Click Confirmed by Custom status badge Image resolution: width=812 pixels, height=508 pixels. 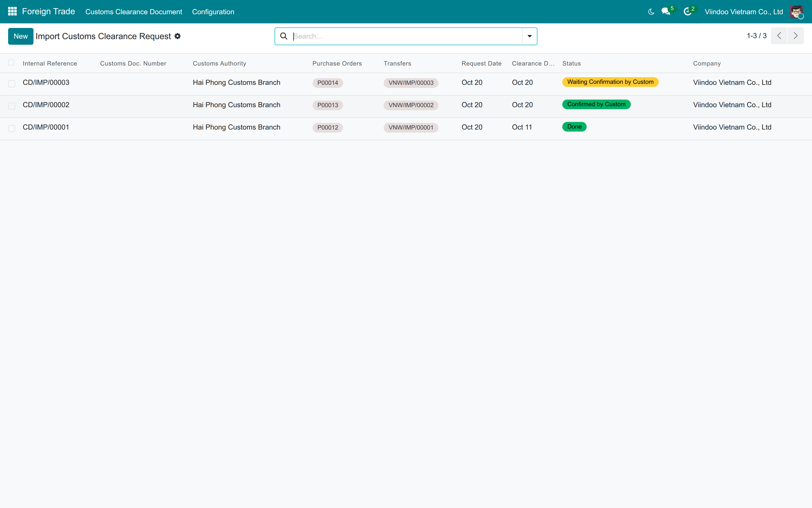[x=596, y=104]
